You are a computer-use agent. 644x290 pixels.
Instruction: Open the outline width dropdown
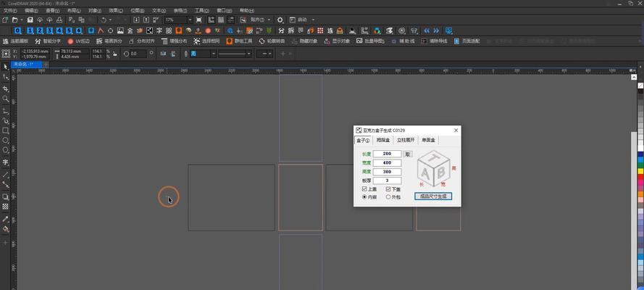point(213,54)
